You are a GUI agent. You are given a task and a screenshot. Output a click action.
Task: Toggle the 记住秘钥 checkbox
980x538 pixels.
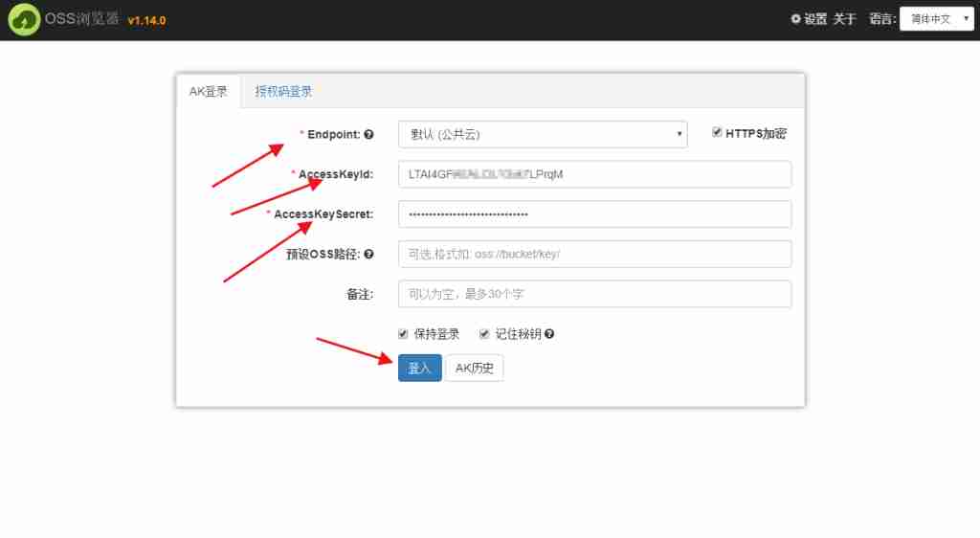pyautogui.click(x=484, y=335)
